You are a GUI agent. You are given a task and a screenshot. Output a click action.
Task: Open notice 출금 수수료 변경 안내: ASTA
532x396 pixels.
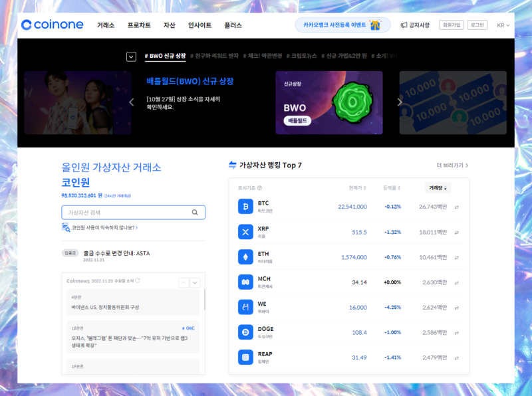116,253
